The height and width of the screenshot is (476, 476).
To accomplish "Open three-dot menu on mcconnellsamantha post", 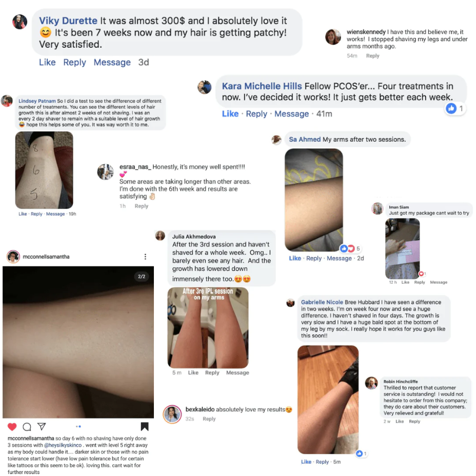I will [145, 256].
